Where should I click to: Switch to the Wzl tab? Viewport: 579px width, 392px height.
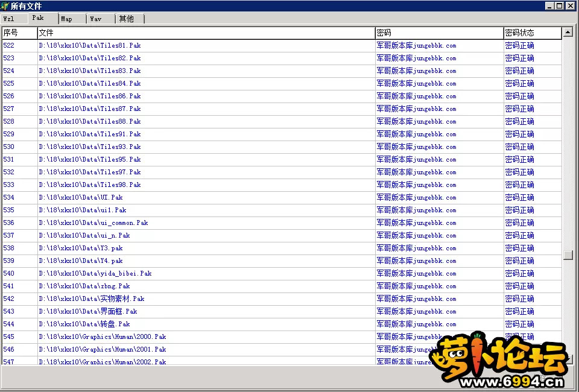tap(14, 19)
